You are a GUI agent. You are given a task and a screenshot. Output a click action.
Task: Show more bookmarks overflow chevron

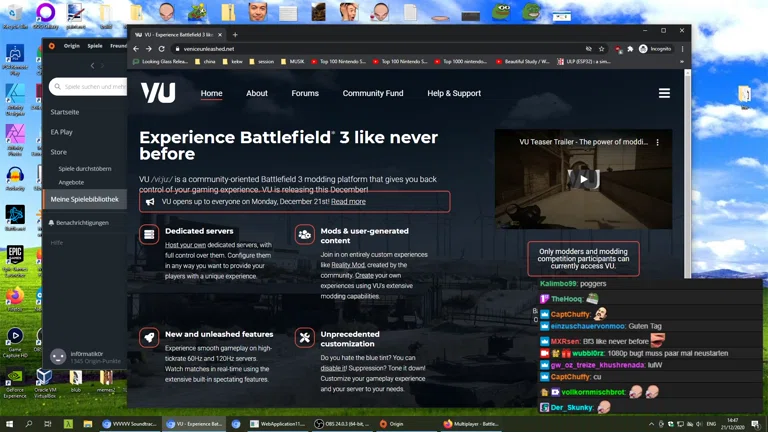[x=681, y=62]
